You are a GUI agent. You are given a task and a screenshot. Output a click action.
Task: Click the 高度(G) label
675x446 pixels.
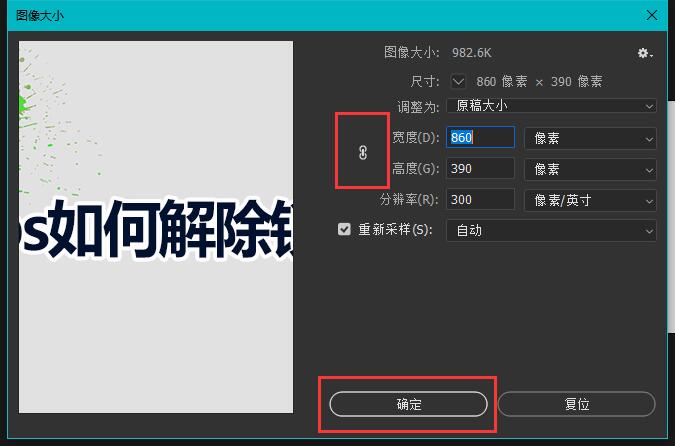click(x=416, y=168)
